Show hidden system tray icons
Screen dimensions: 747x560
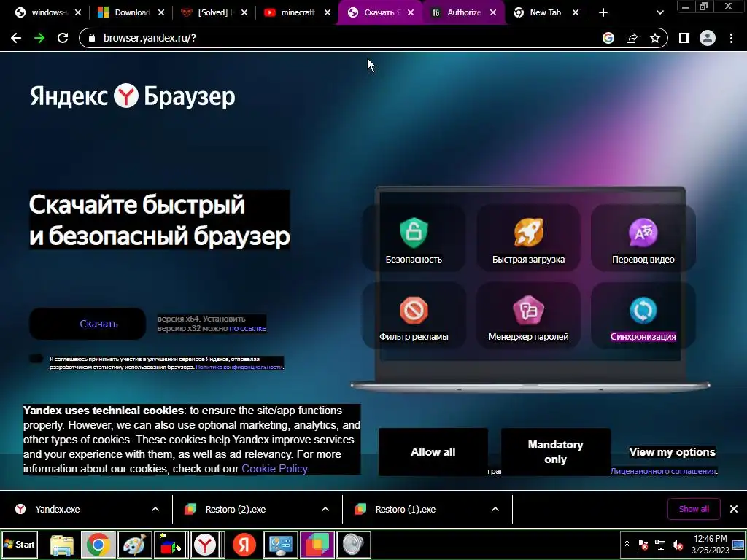[627, 544]
